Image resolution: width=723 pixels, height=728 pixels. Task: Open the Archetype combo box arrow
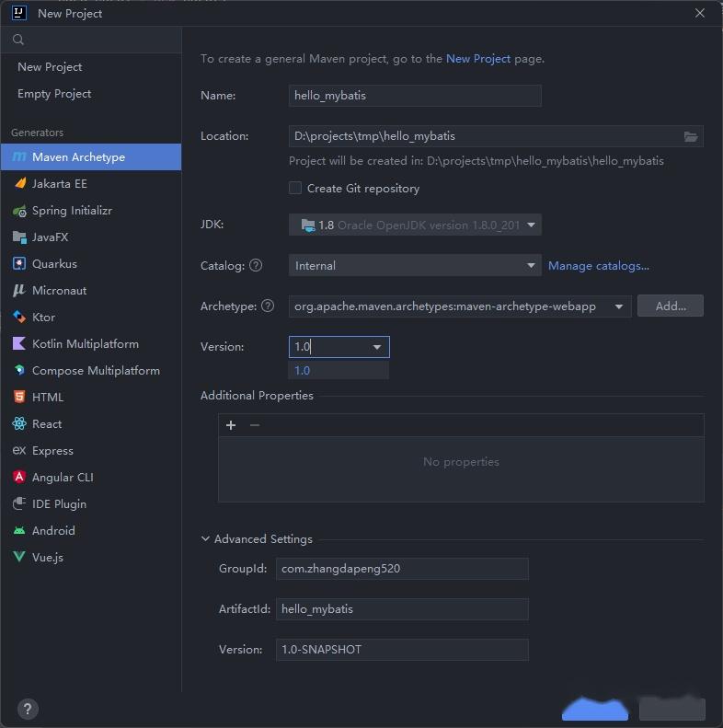[619, 306]
